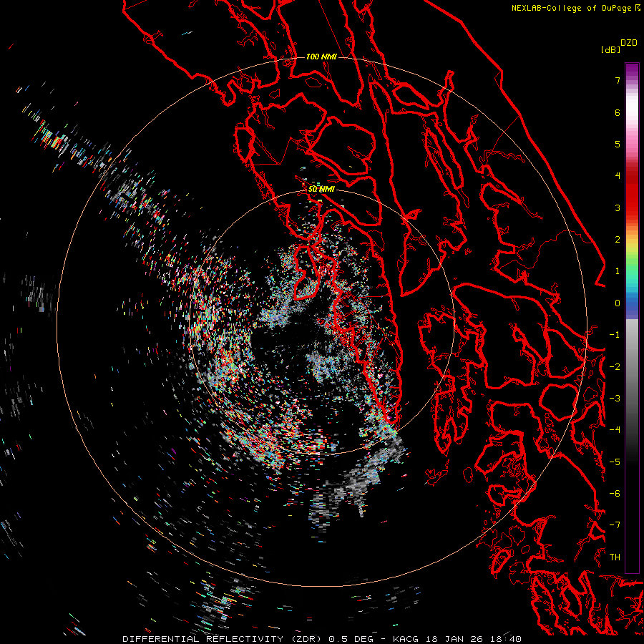Click the 5 dB tick label

pos(618,144)
